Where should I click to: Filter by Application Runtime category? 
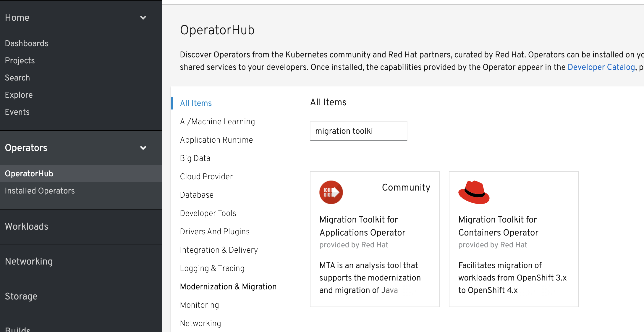(216, 140)
